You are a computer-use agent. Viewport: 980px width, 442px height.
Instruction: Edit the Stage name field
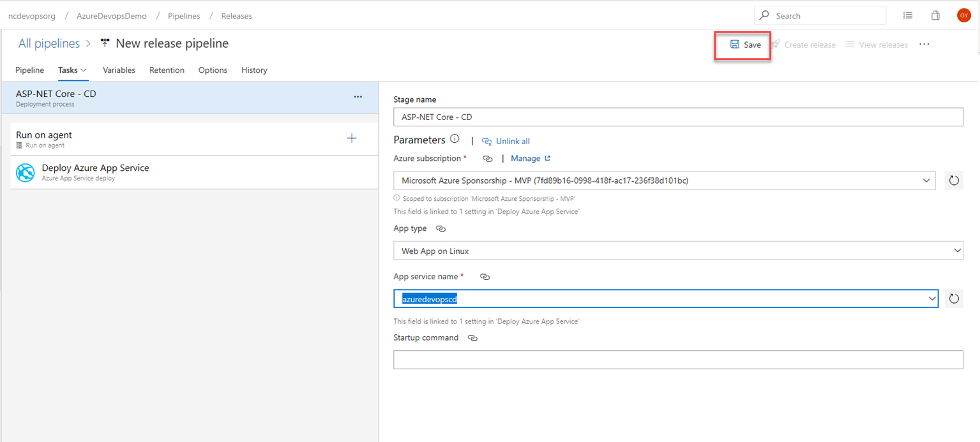(678, 117)
